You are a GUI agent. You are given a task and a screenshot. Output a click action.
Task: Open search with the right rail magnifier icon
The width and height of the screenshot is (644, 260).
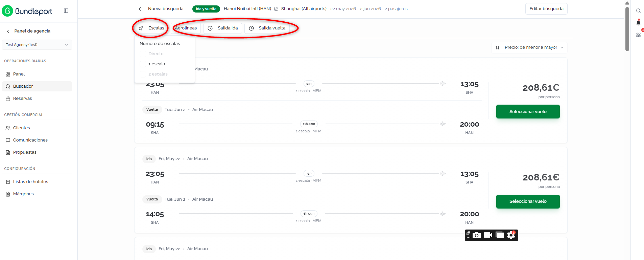(x=638, y=11)
